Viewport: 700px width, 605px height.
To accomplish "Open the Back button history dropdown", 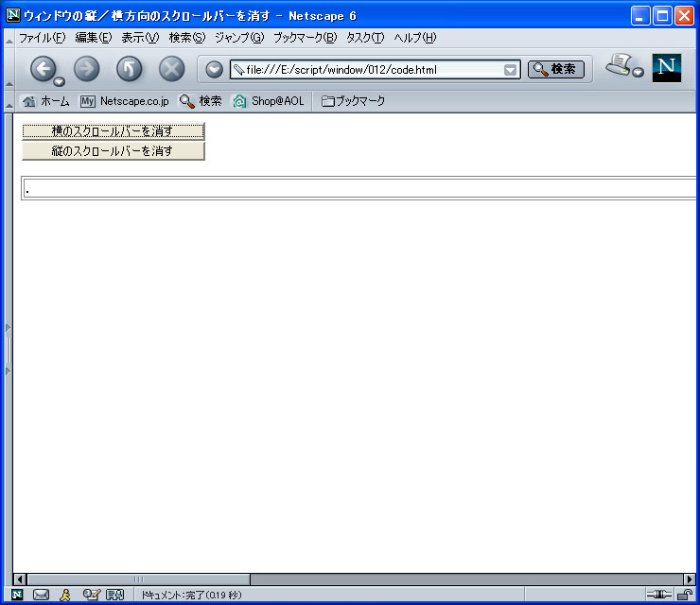I will [60, 81].
